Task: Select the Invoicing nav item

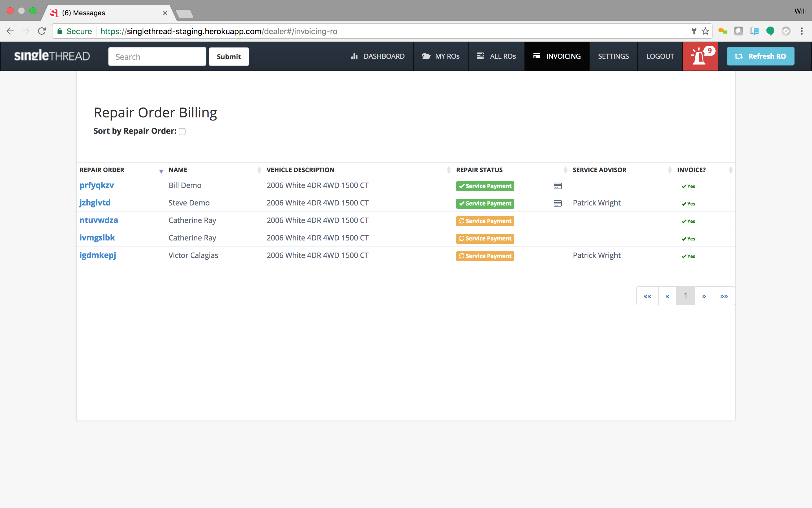Action: 557,56
